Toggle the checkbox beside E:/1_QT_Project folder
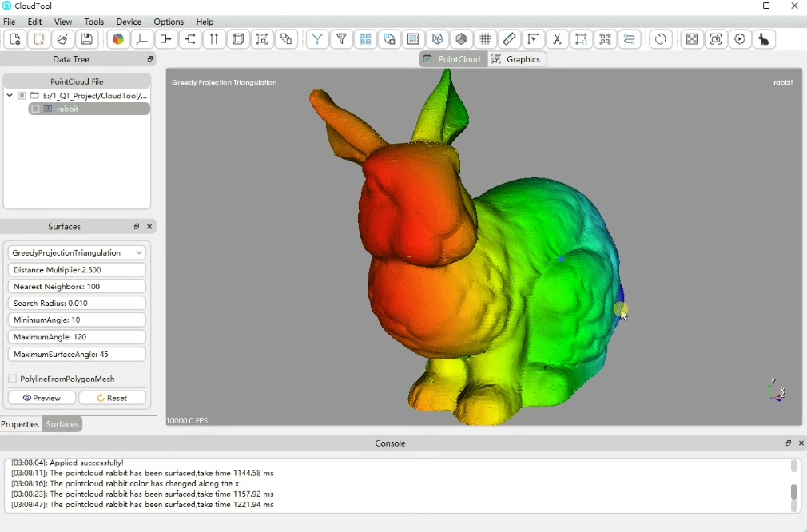Screen dimensions: 807x532 click(22, 96)
